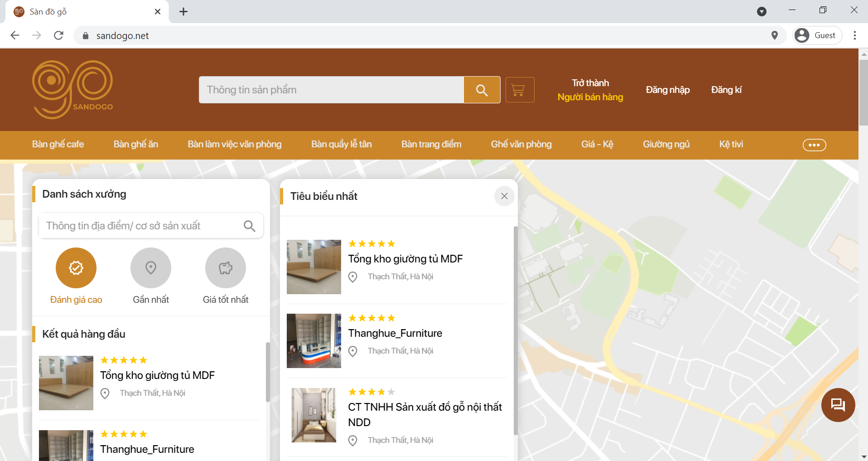Viewport: 868px width, 461px height.
Task: Click the location pin icon in address bar
Action: 775,35
